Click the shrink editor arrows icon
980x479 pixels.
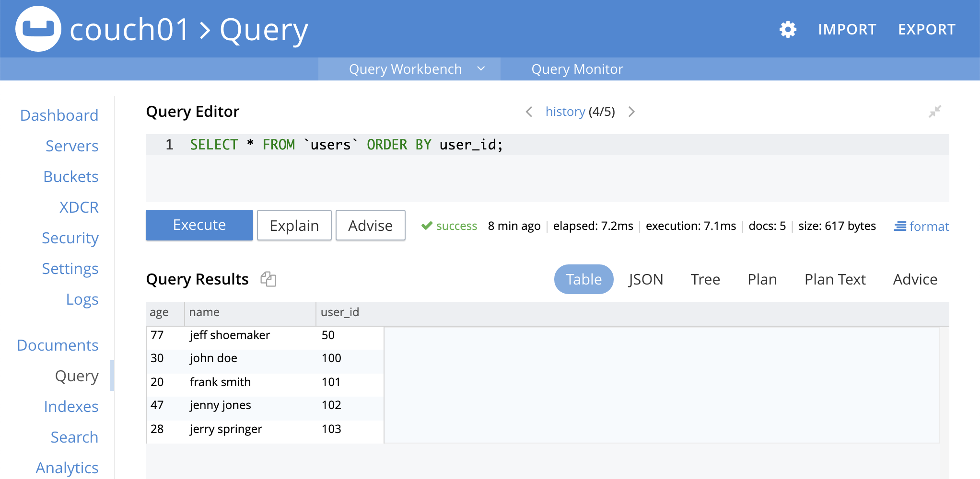click(x=935, y=112)
